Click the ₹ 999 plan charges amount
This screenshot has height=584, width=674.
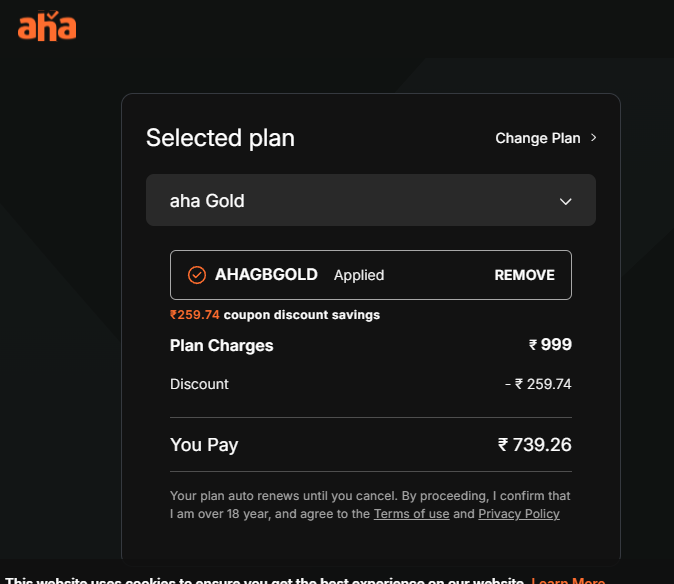click(550, 345)
